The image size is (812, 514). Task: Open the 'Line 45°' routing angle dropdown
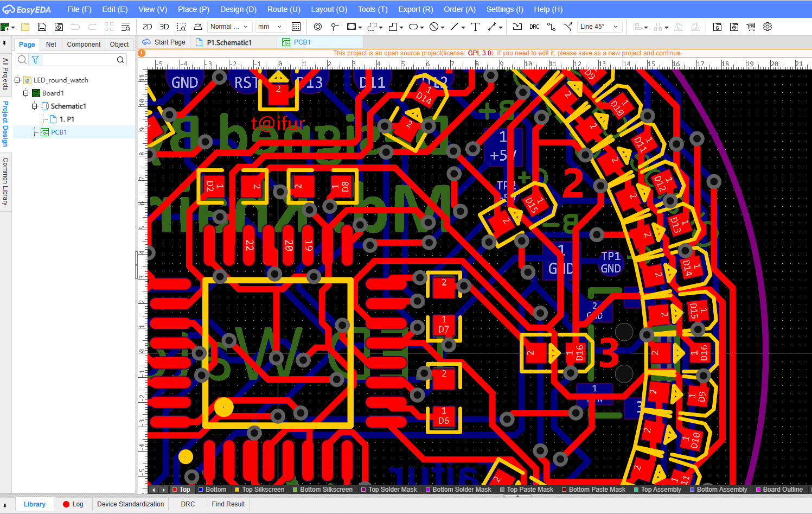point(599,27)
